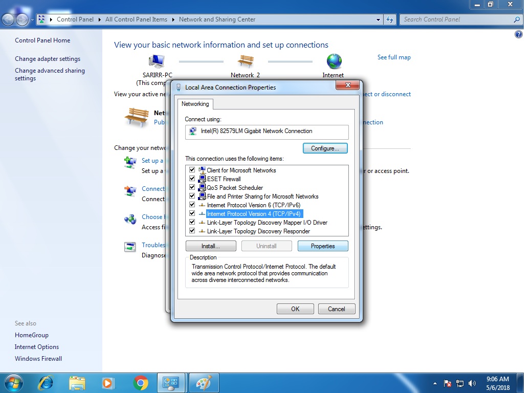Open HomeGroup link in See also

coord(32,335)
